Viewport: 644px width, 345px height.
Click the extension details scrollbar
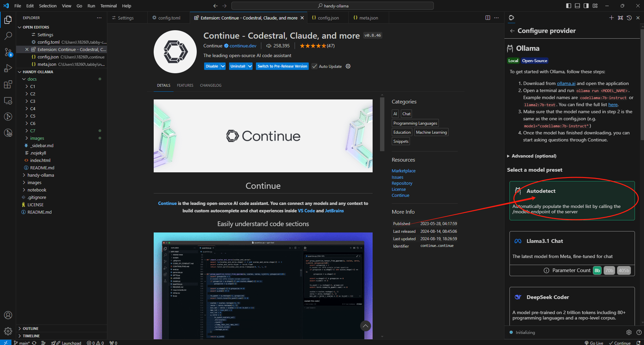(x=382, y=124)
